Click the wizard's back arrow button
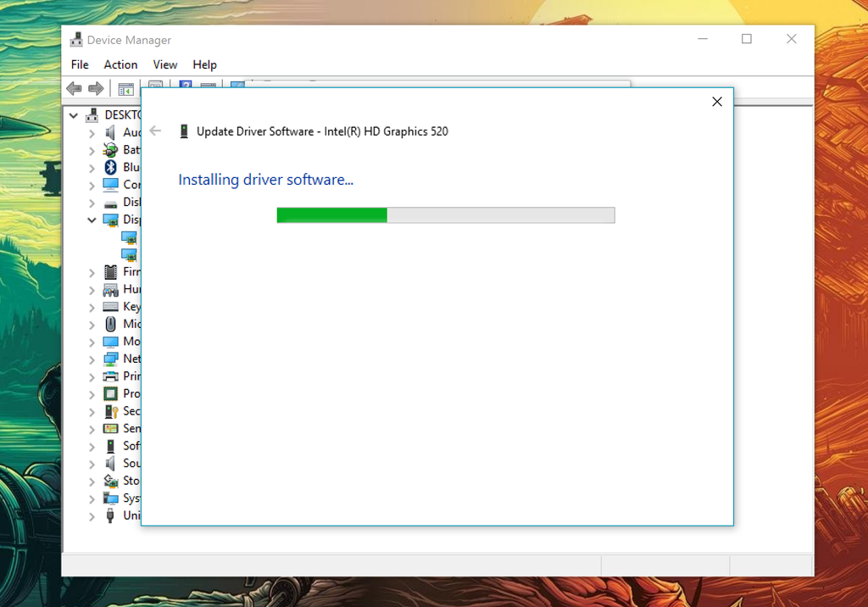Image resolution: width=868 pixels, height=607 pixels. (153, 131)
